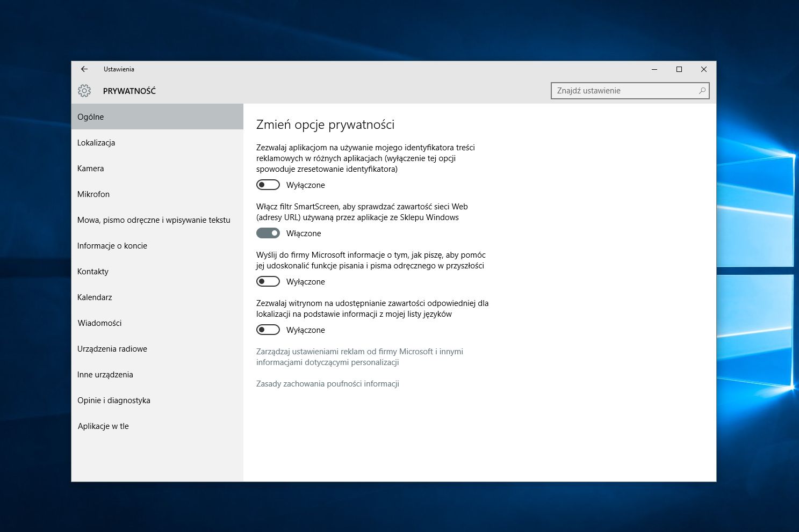
Task: Toggle the language list website content switch
Action: (x=268, y=330)
